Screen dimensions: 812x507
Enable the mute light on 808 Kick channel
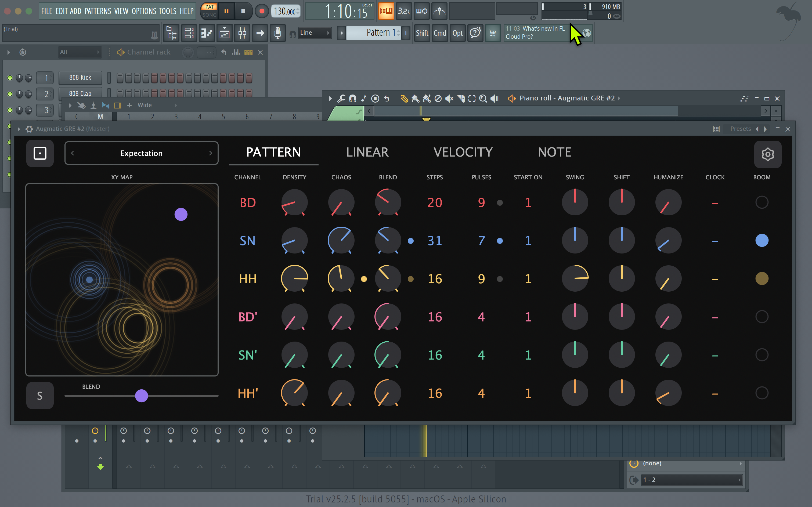coord(9,77)
